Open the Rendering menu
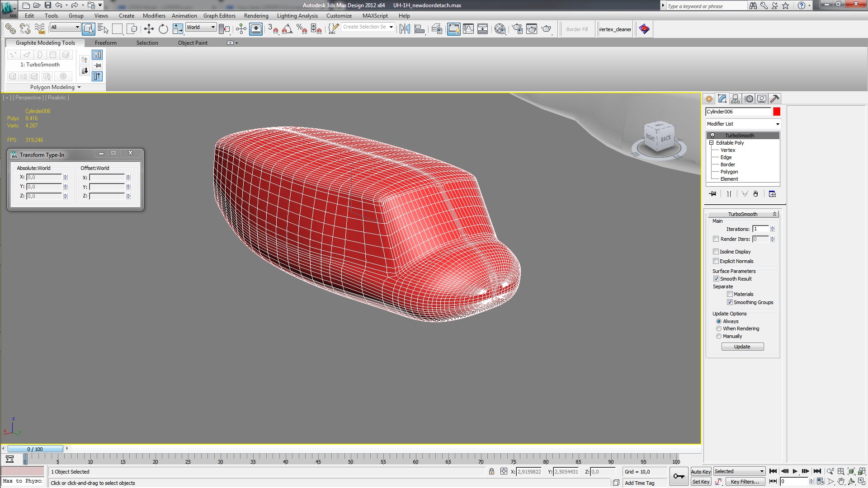The image size is (868, 488). (x=256, y=16)
